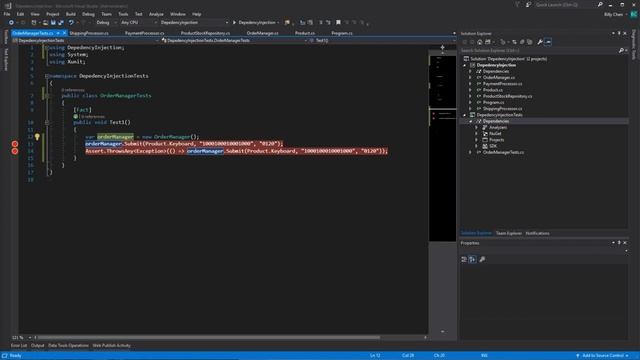Open the Error List panel tab
The width and height of the screenshot is (640, 360).
point(19,346)
